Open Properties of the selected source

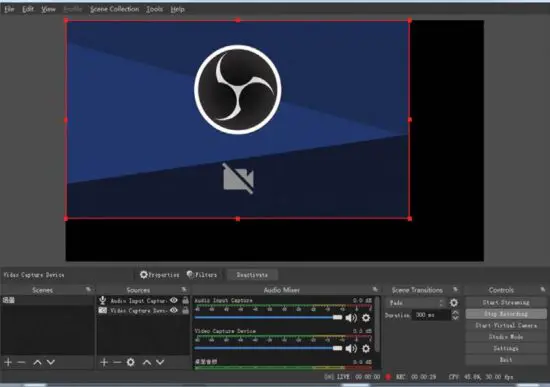pos(160,275)
